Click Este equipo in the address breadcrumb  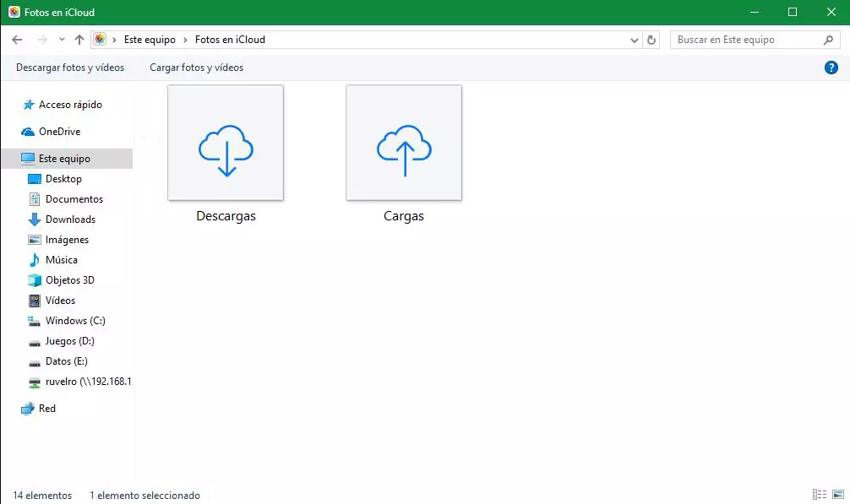pyautogui.click(x=150, y=40)
